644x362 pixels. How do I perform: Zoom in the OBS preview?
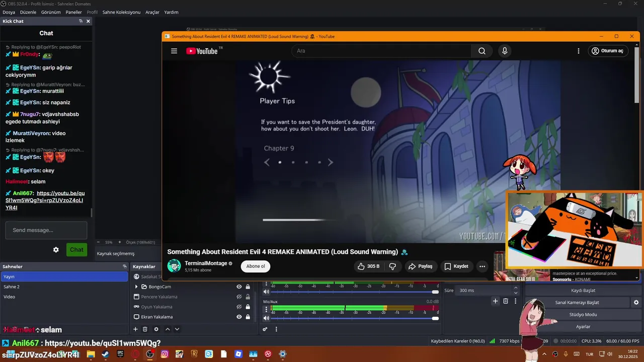119,242
